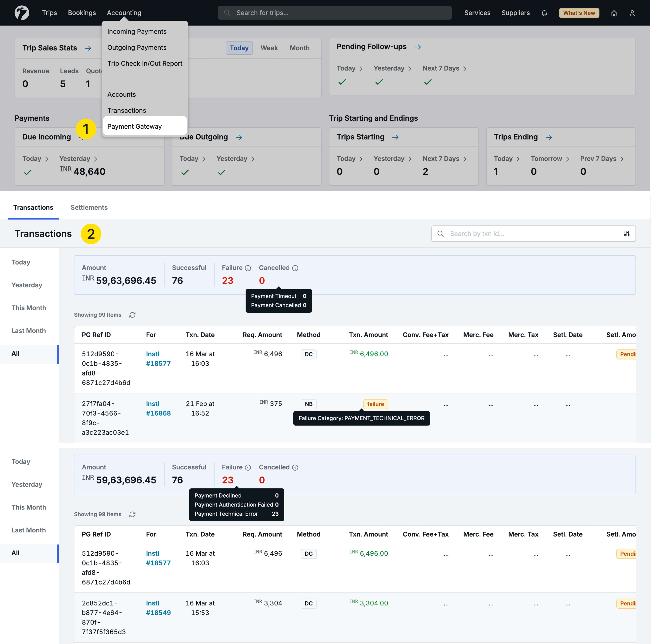651x644 pixels.
Task: Select the Today toggle in sales stats
Action: click(x=239, y=48)
